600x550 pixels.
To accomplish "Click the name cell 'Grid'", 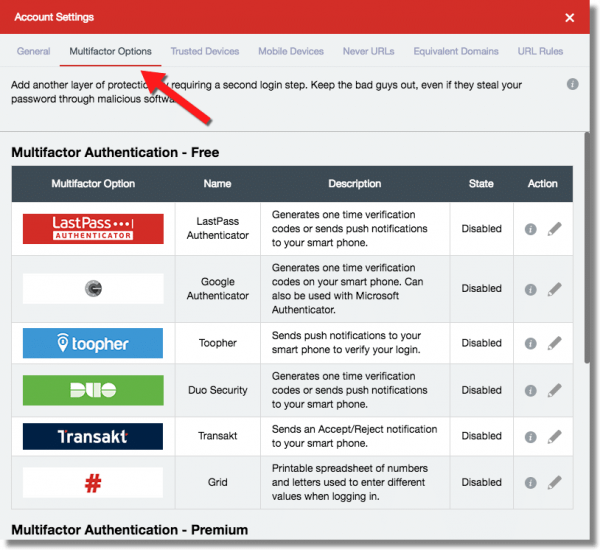I will pos(218,482).
